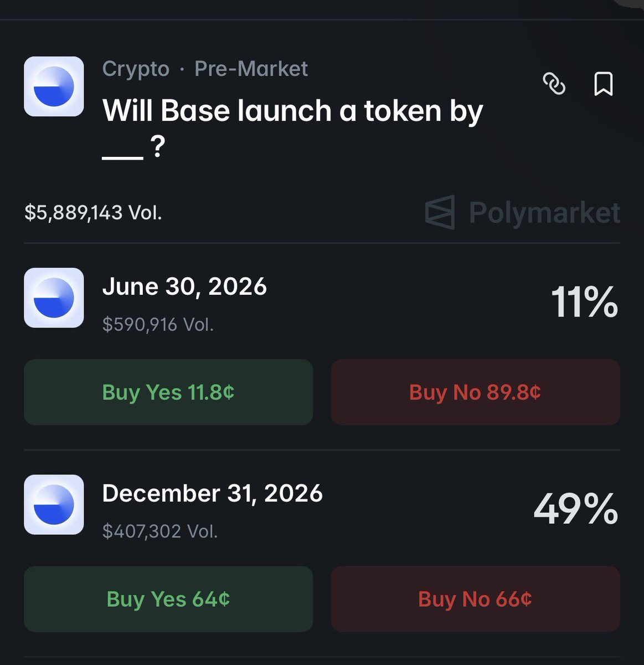Image resolution: width=644 pixels, height=665 pixels.
Task: Buy No at 89.8¢ for June 30
Action: pyautogui.click(x=475, y=392)
